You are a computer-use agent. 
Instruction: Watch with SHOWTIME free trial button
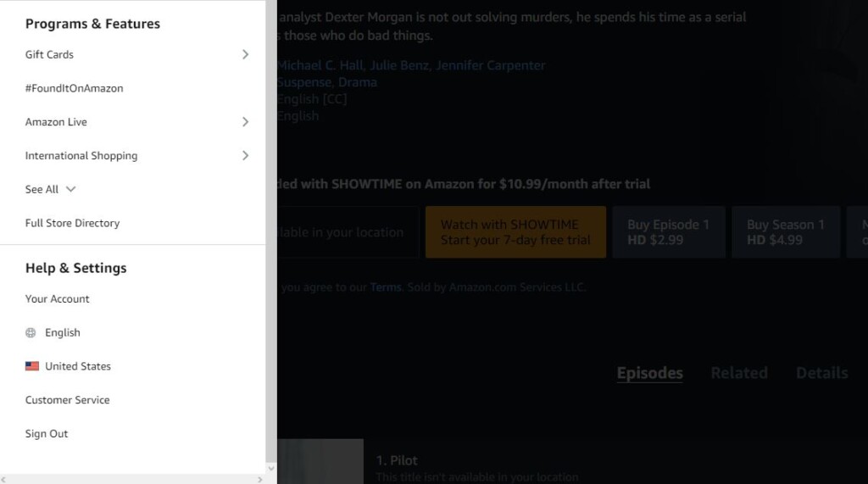pyautogui.click(x=516, y=232)
